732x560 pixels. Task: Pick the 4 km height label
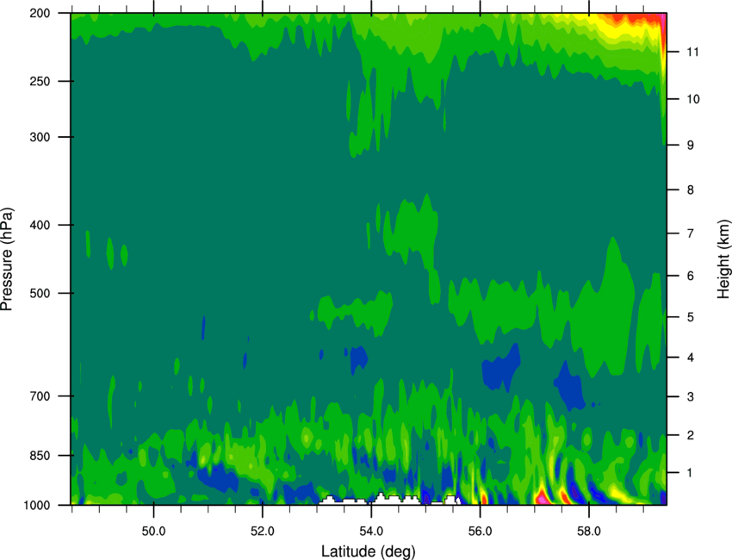pyautogui.click(x=691, y=358)
